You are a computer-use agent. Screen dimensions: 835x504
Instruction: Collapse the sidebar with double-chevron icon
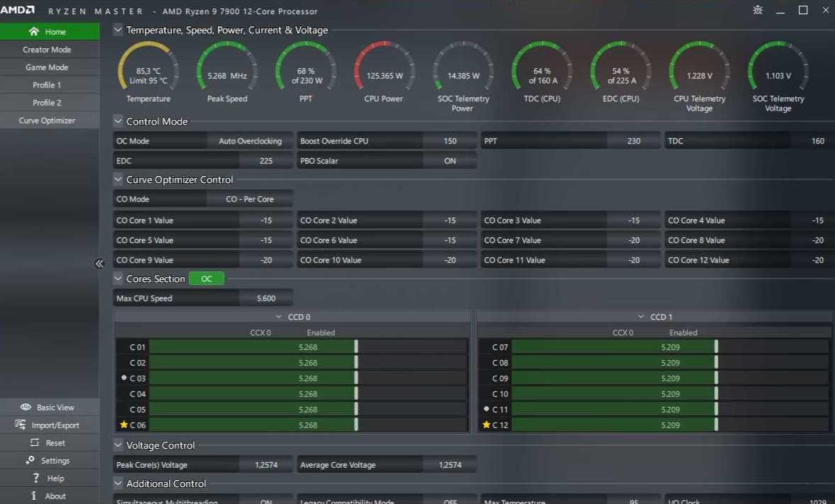99,264
